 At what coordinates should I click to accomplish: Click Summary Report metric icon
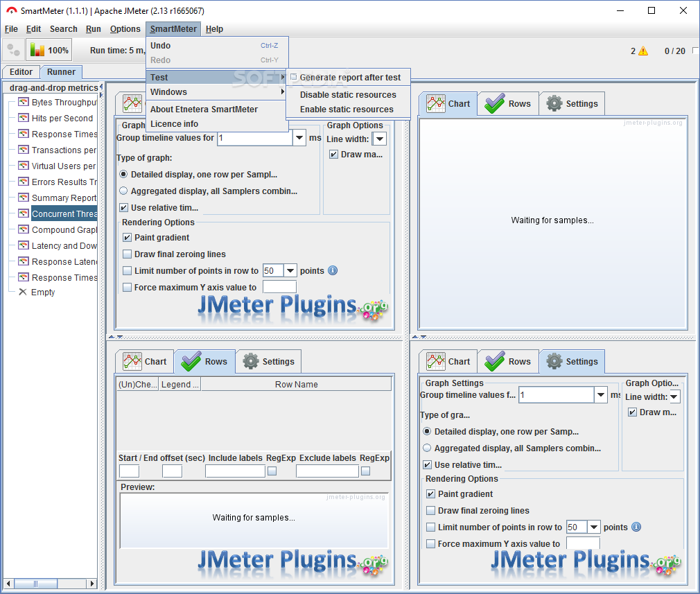pyautogui.click(x=23, y=198)
